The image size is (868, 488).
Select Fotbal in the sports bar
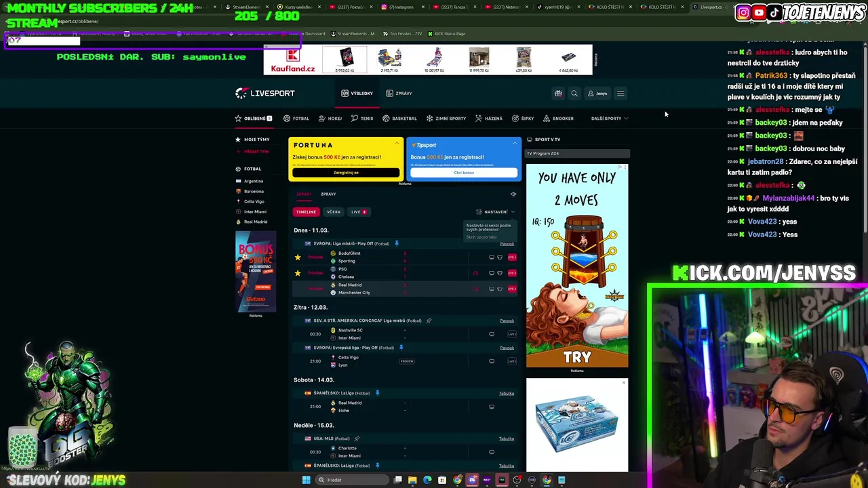(296, 119)
